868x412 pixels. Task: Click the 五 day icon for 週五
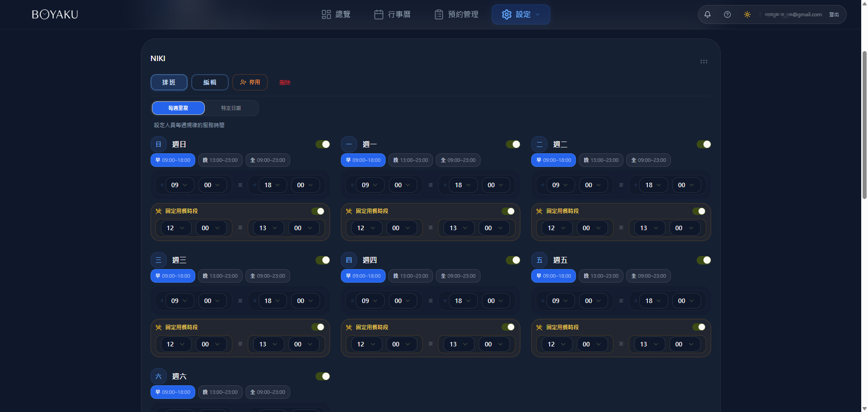[539, 260]
